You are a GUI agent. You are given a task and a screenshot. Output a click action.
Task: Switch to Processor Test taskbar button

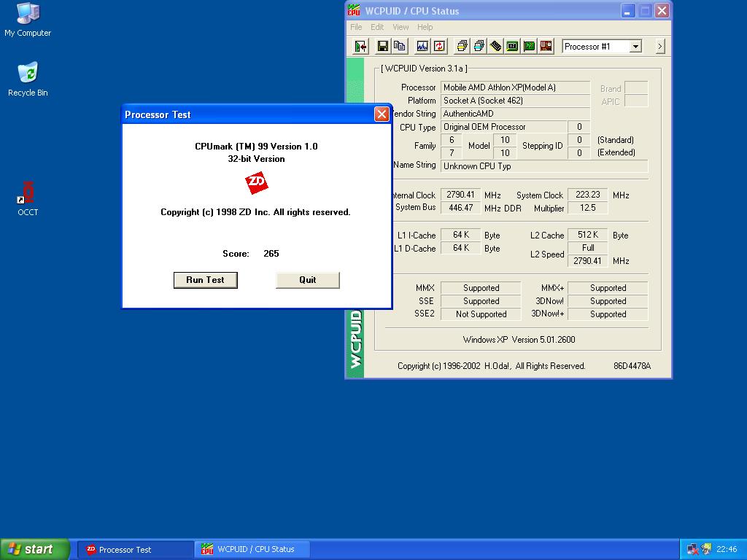(x=135, y=550)
